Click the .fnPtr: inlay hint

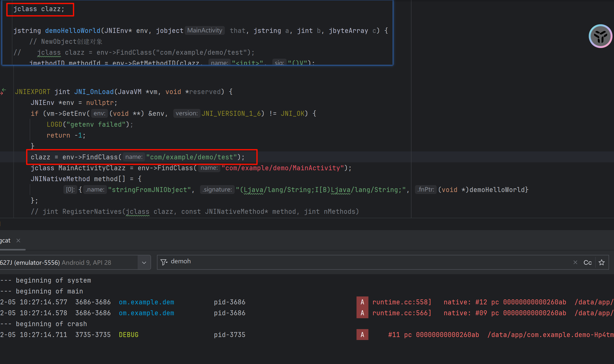point(426,190)
